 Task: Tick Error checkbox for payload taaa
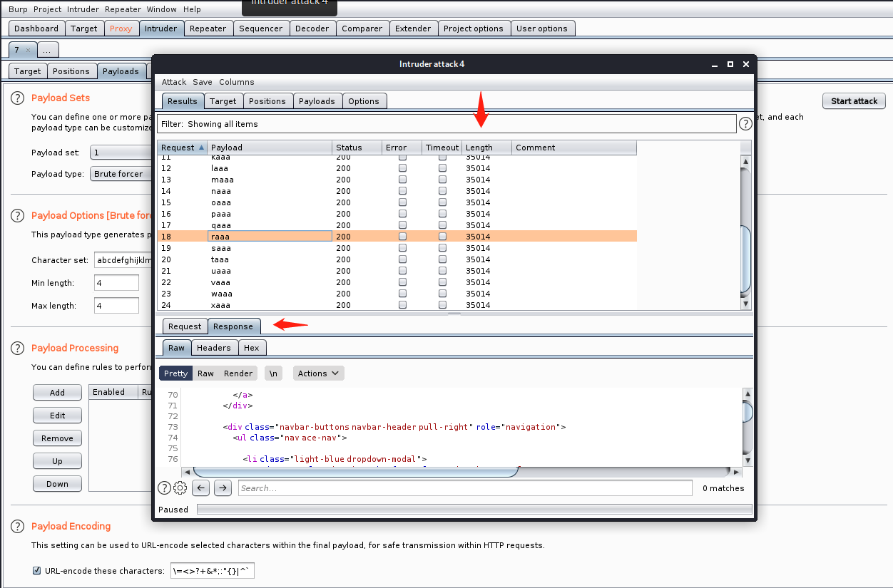(x=402, y=259)
